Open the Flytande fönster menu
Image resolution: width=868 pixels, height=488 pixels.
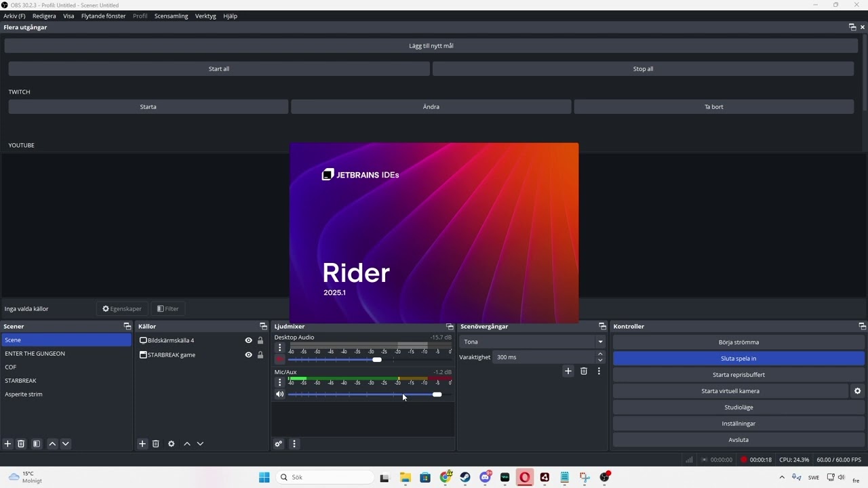pos(103,16)
